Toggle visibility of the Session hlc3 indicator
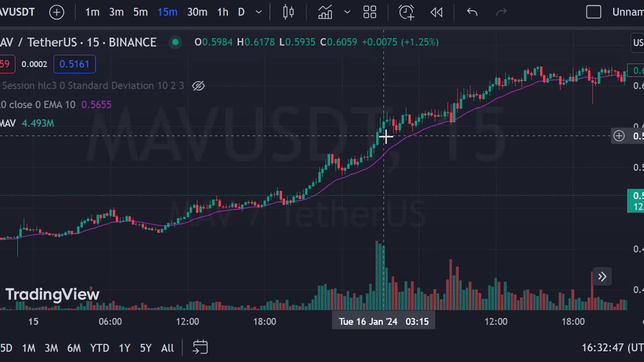The width and height of the screenshot is (644, 362). (199, 86)
